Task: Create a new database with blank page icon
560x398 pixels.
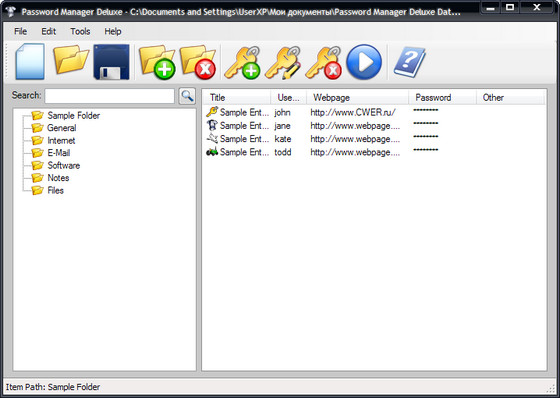Action: point(30,61)
